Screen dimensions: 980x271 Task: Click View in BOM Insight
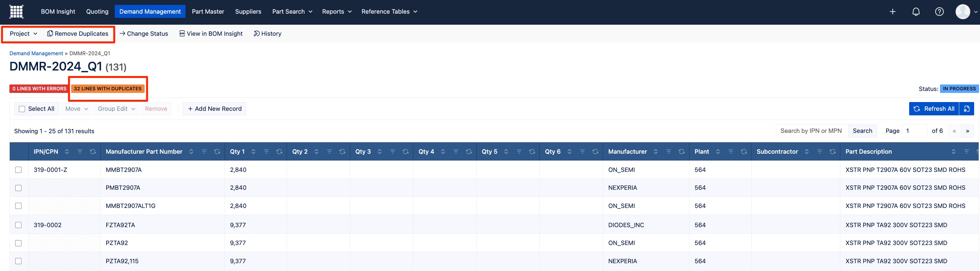211,33
